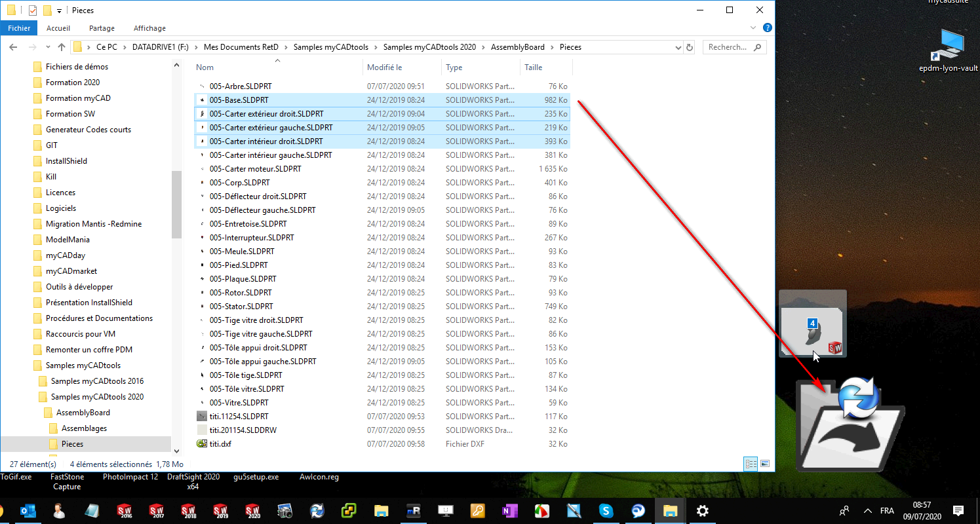The width and height of the screenshot is (980, 524).
Task: Go up one folder level
Action: (x=62, y=47)
